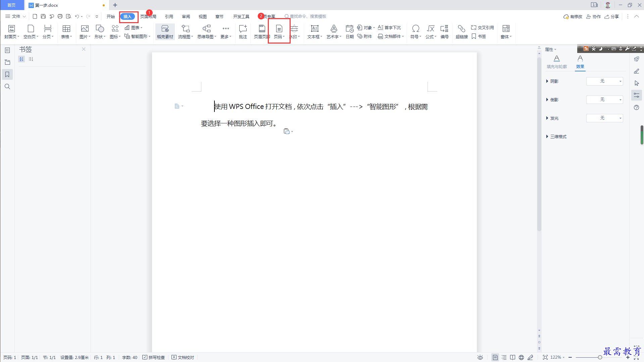Switch to the 视图 view tab
The height and width of the screenshot is (362, 644).
click(203, 16)
